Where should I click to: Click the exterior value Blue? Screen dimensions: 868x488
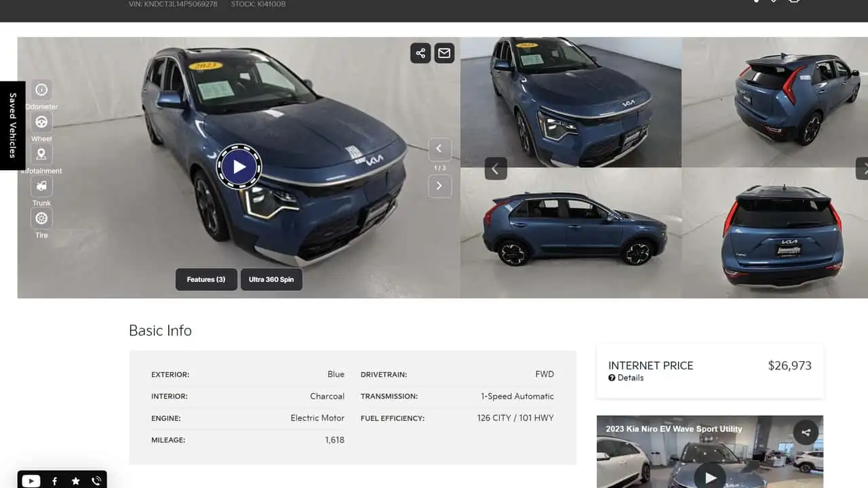pos(336,374)
